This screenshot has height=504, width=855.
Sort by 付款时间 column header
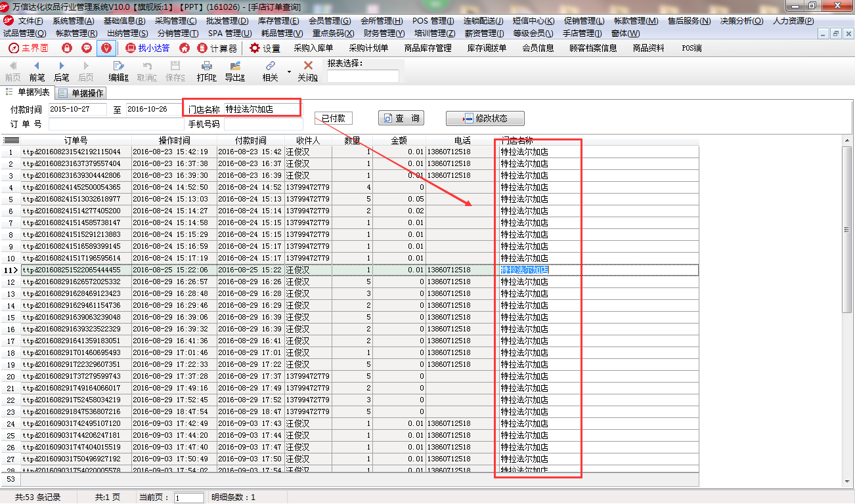coord(251,140)
